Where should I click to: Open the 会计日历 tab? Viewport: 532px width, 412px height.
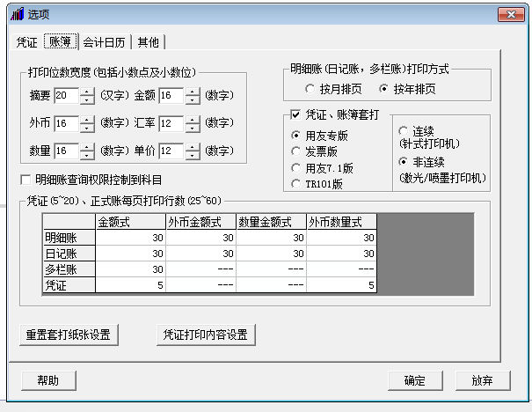(104, 42)
